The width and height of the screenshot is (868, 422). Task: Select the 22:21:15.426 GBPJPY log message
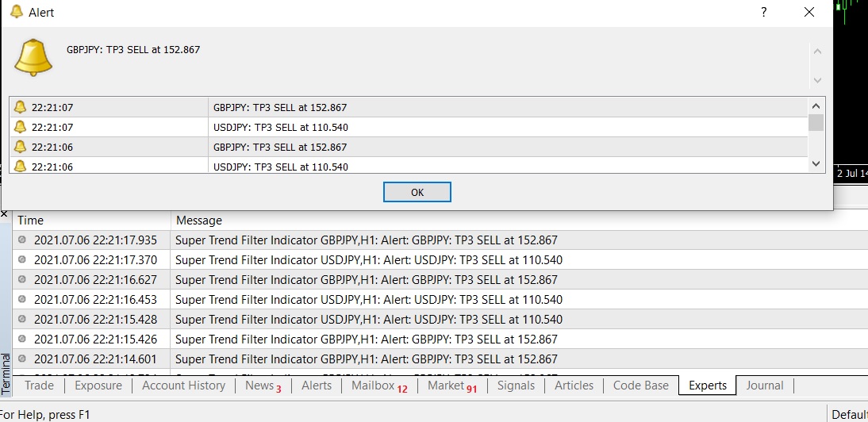point(366,339)
